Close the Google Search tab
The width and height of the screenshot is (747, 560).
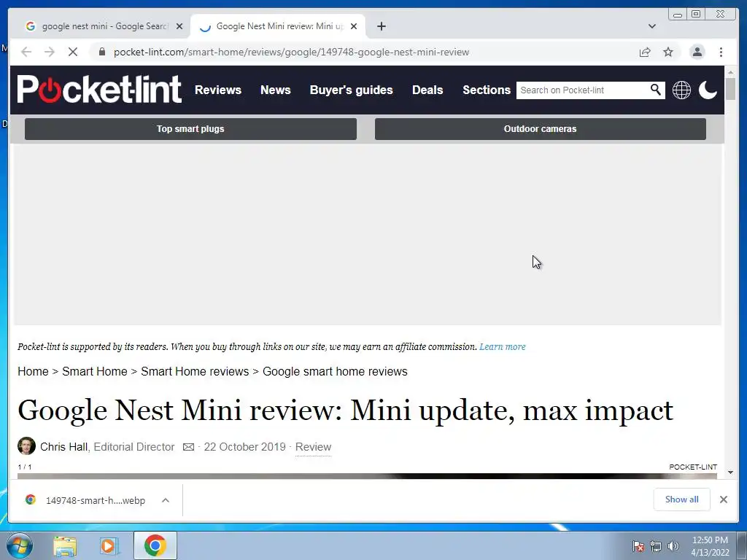(x=179, y=26)
